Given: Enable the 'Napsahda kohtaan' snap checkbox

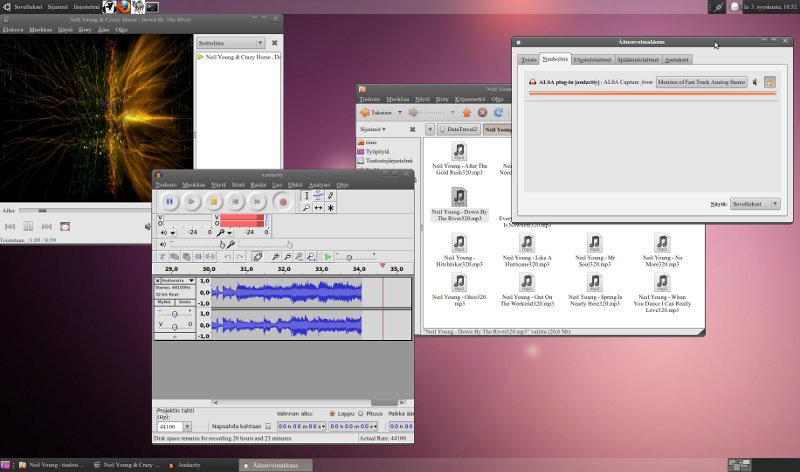Looking at the screenshot, I should point(268,426).
